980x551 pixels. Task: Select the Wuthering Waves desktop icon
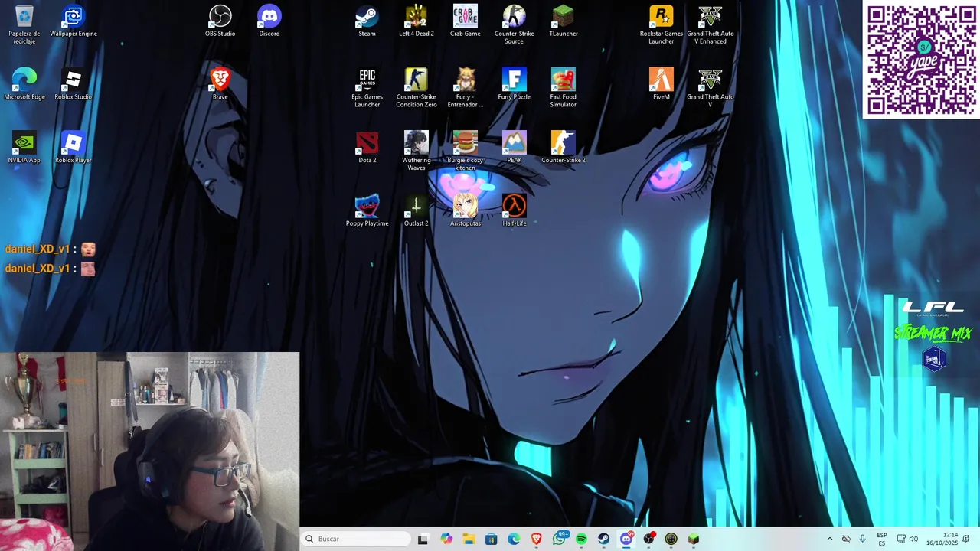416,152
